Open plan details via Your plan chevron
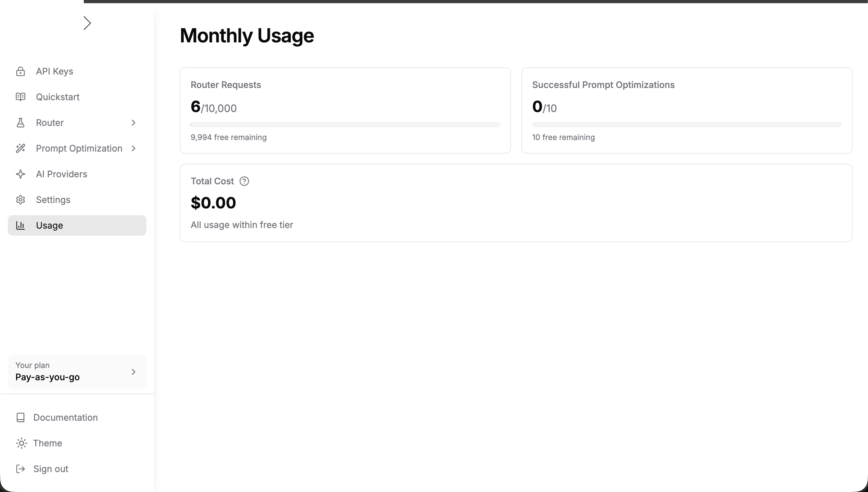Viewport: 868px width, 492px height. pyautogui.click(x=134, y=372)
